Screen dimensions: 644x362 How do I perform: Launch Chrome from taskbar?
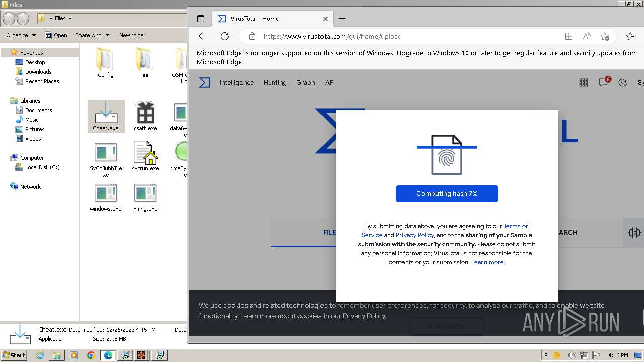(91, 355)
